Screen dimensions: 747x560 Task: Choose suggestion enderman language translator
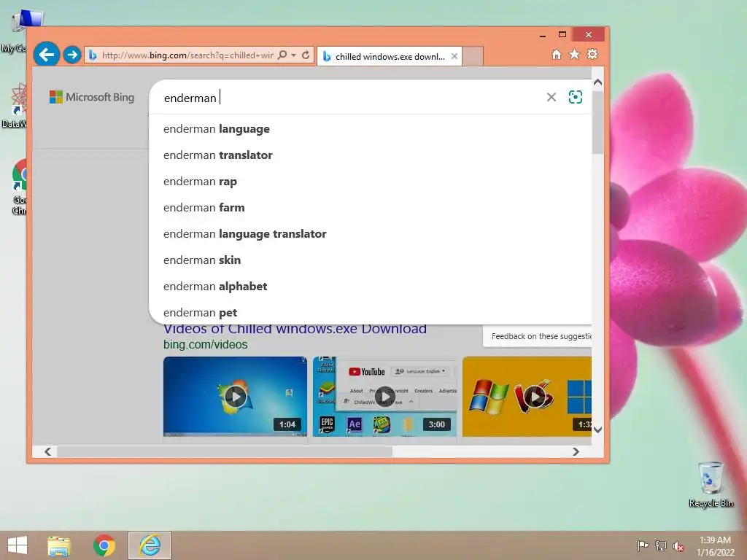370,234
